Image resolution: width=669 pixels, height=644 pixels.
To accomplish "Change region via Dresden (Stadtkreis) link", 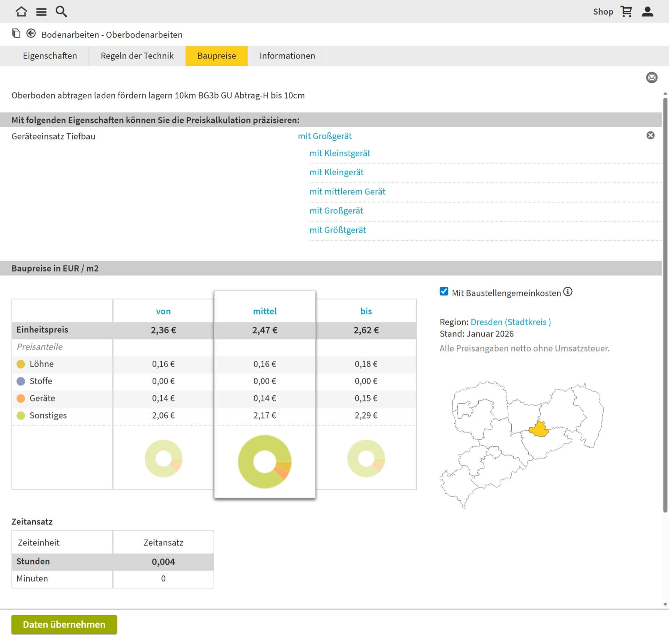I will (510, 322).
